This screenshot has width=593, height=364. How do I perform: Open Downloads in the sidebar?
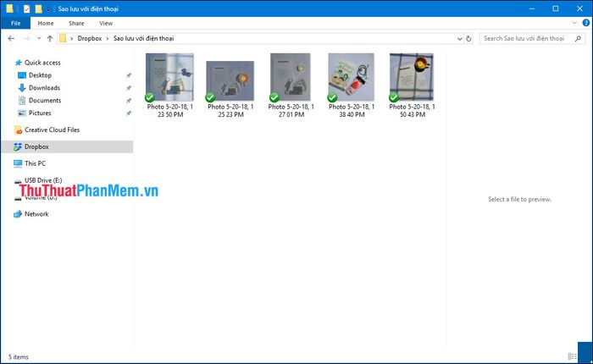coord(44,88)
